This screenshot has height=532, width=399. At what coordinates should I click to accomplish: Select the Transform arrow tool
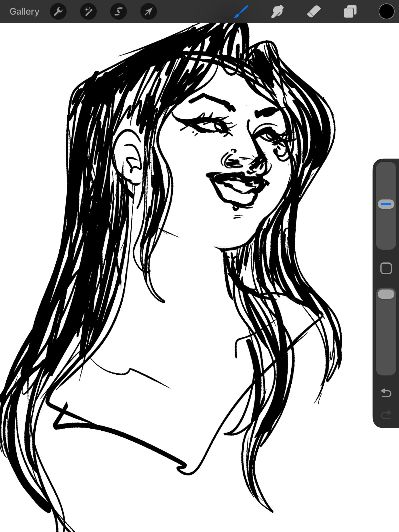(149, 11)
